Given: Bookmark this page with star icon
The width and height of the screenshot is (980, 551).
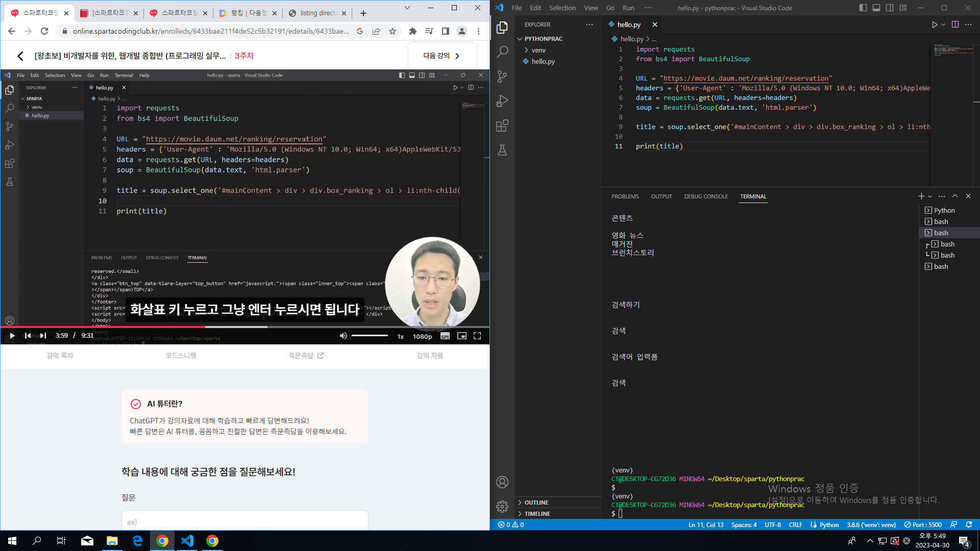Looking at the screenshot, I should [x=393, y=31].
